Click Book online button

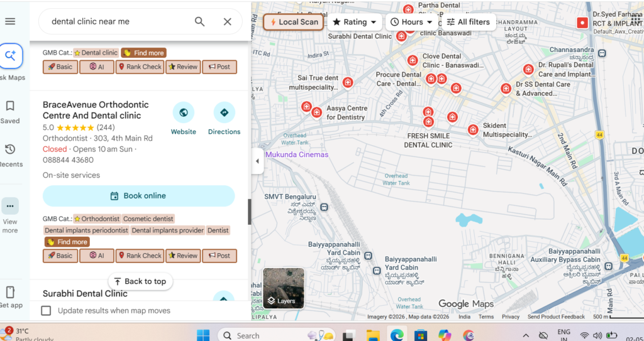coord(139,196)
